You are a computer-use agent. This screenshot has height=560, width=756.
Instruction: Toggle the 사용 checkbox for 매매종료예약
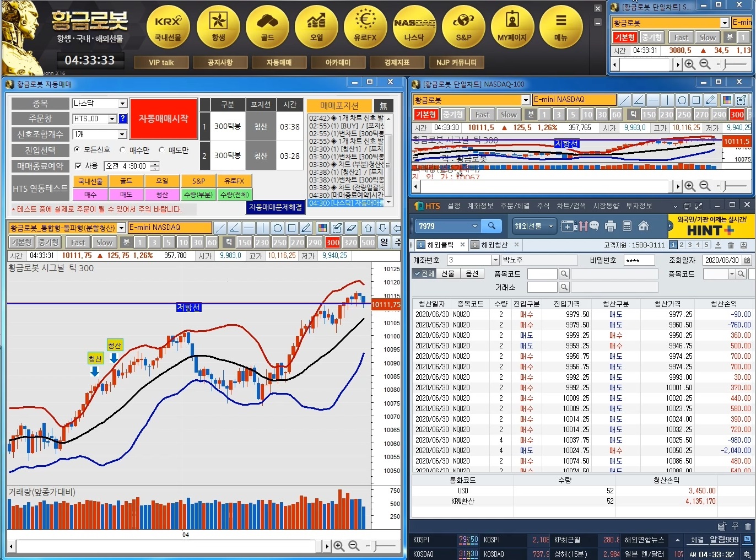click(78, 165)
